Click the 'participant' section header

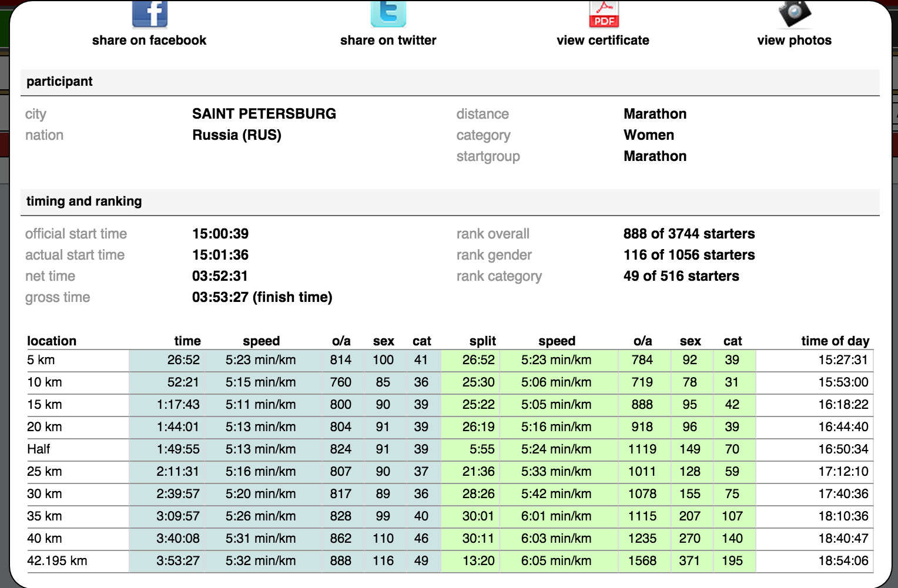coord(59,82)
